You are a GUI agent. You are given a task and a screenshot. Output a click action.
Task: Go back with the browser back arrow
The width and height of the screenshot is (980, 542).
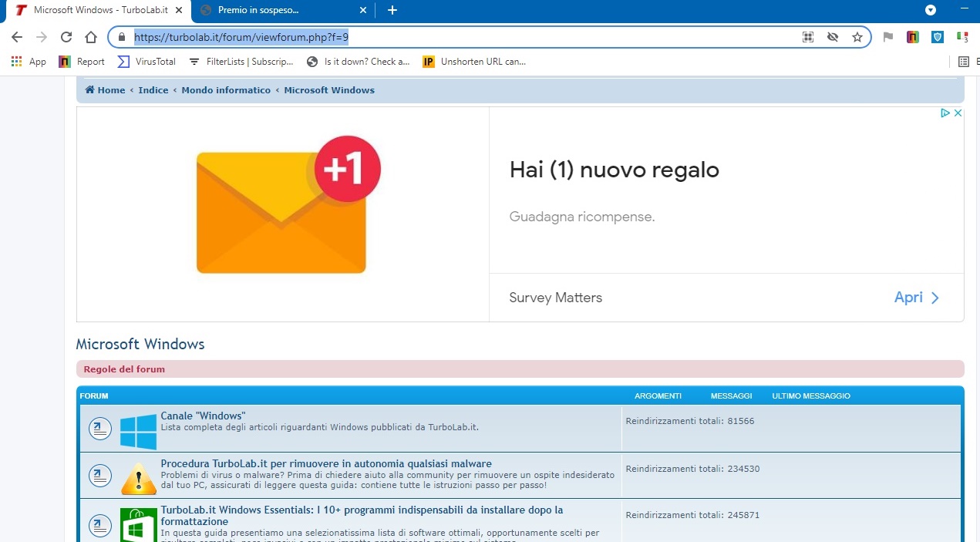pos(17,37)
